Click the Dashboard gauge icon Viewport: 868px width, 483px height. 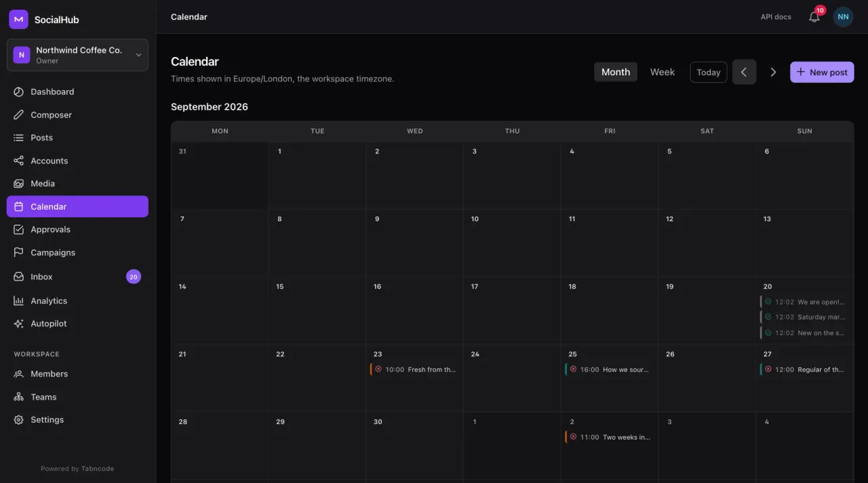18,92
